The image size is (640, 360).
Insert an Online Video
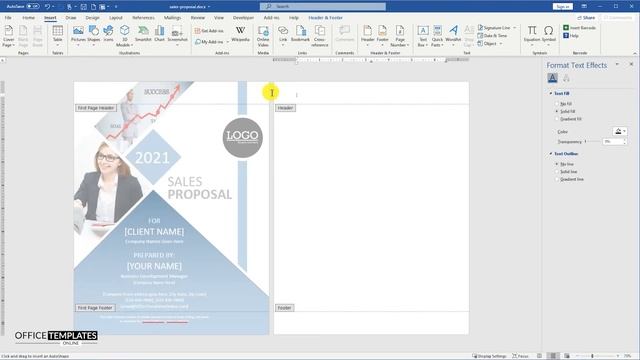(x=263, y=36)
